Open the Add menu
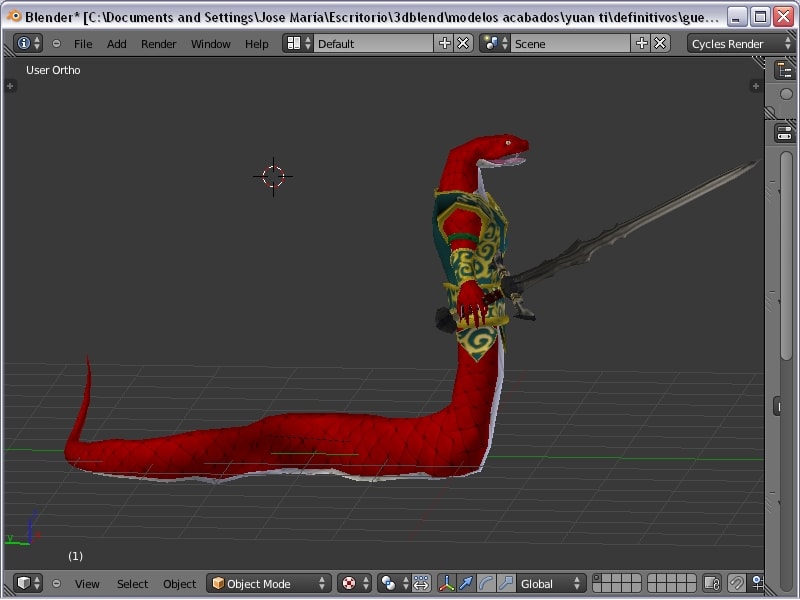The width and height of the screenshot is (800, 600). [116, 44]
